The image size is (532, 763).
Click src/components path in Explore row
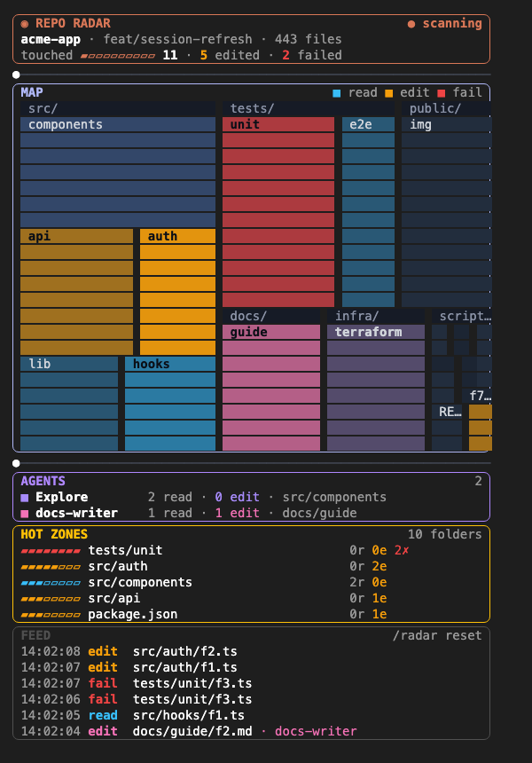pyautogui.click(x=334, y=498)
